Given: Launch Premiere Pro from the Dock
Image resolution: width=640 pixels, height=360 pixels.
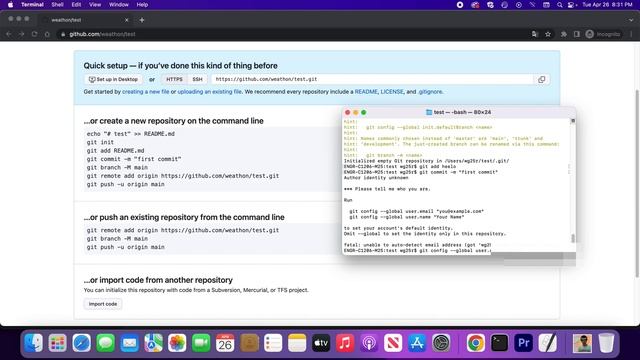Looking at the screenshot, I should pos(524,343).
